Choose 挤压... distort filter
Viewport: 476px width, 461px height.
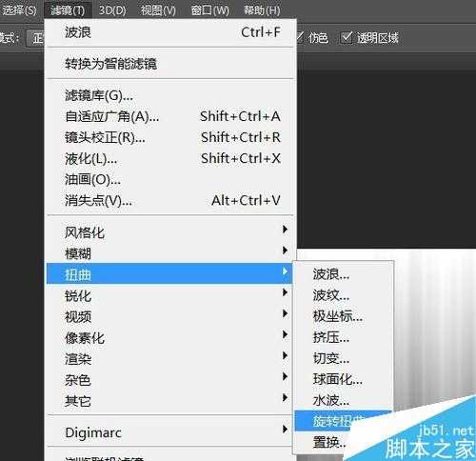(344, 336)
